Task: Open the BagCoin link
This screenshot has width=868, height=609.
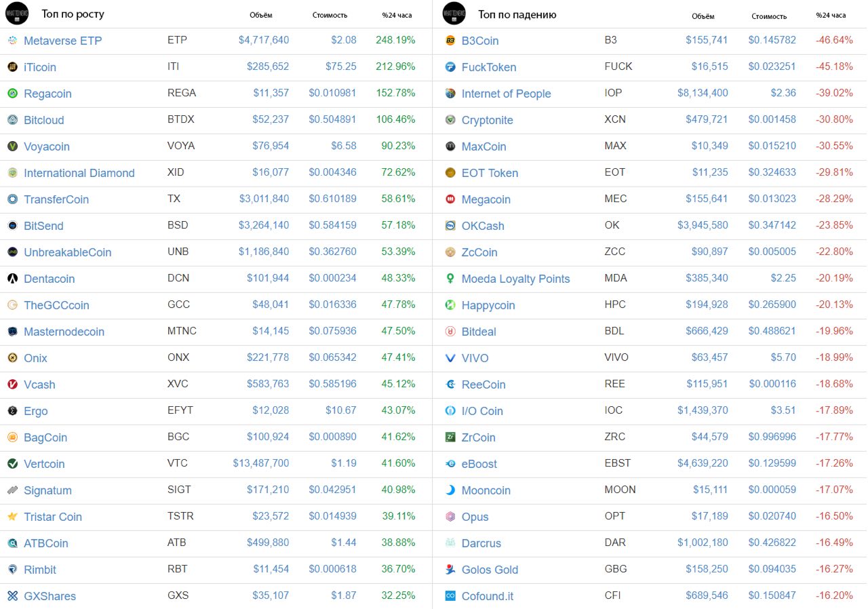Action: coord(45,437)
